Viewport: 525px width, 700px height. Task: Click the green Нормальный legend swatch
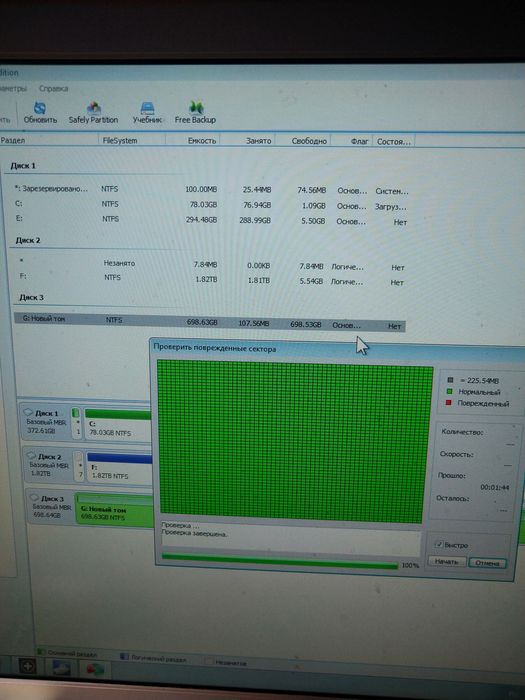(449, 392)
